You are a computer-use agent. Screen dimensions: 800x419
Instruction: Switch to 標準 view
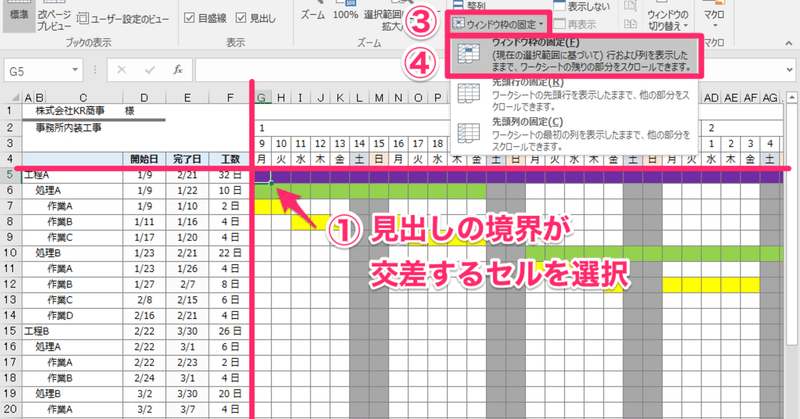point(19,14)
